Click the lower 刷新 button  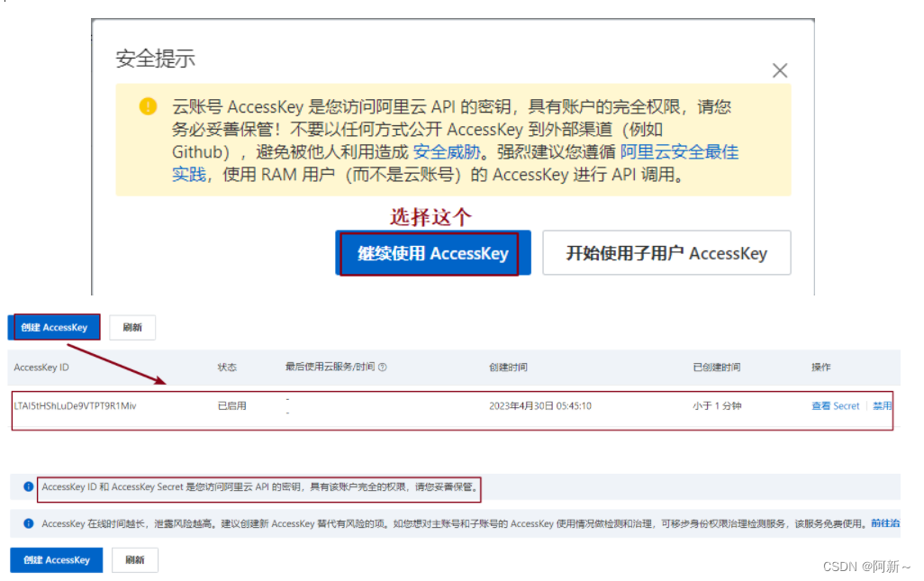pos(135,560)
